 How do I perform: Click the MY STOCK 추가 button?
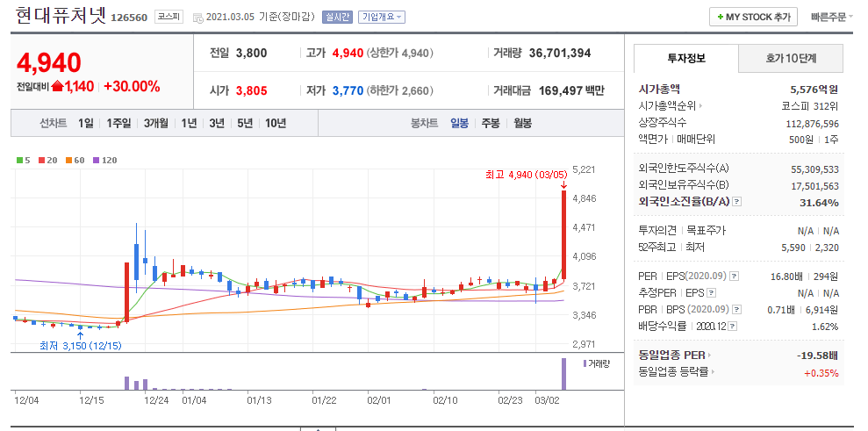click(x=753, y=18)
